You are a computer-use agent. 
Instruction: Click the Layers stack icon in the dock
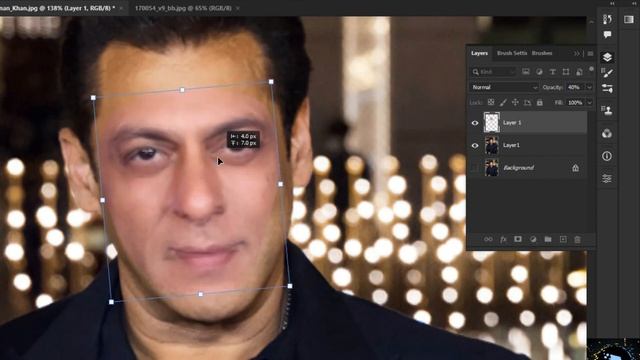coord(607,57)
